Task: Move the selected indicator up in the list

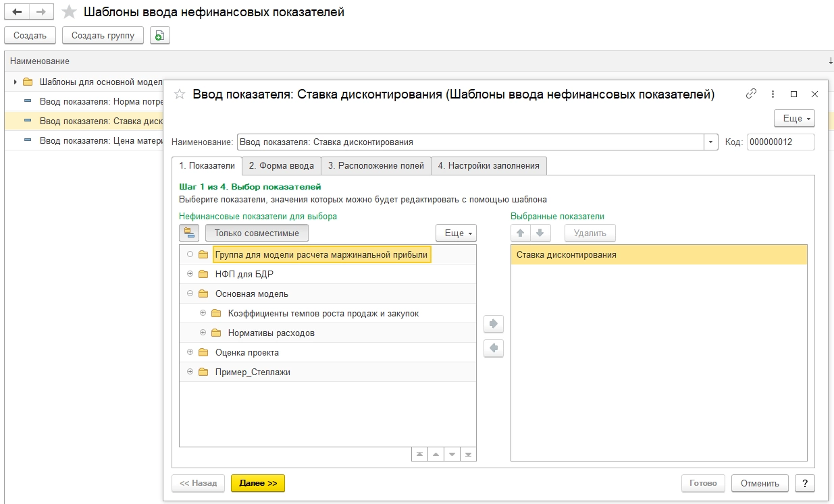Action: pos(521,233)
